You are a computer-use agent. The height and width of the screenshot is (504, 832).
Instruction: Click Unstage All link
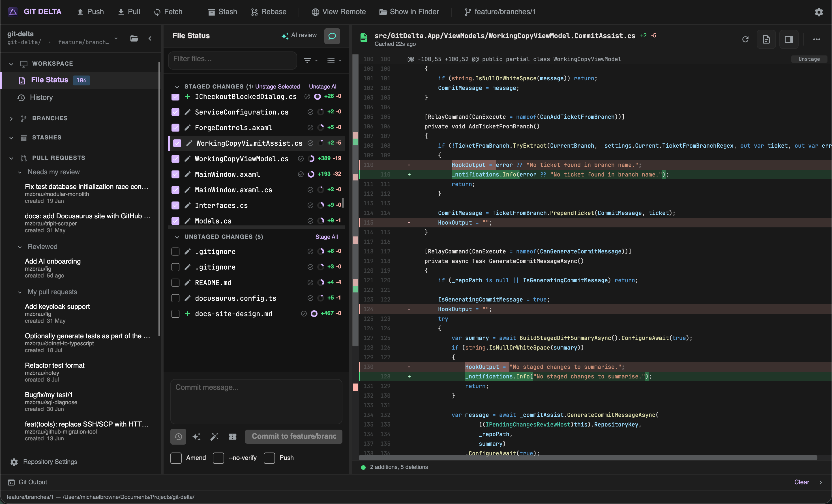pos(323,87)
